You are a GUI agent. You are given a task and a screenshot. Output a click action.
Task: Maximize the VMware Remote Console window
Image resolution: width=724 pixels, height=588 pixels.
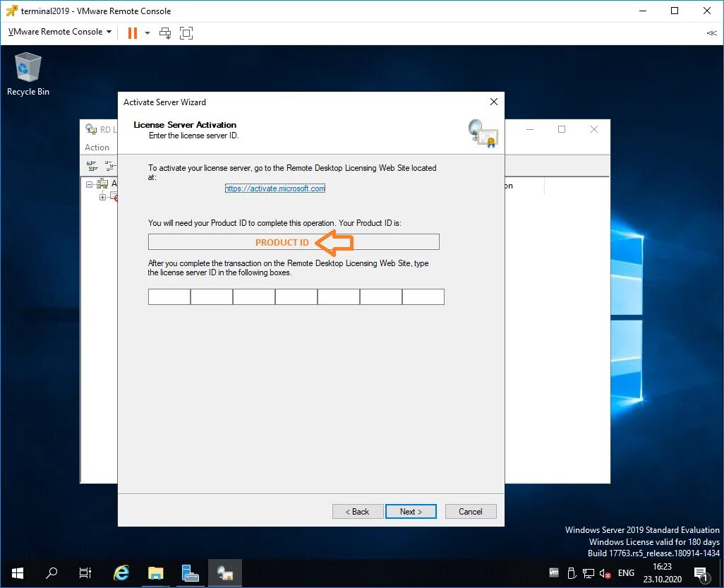[x=675, y=11]
